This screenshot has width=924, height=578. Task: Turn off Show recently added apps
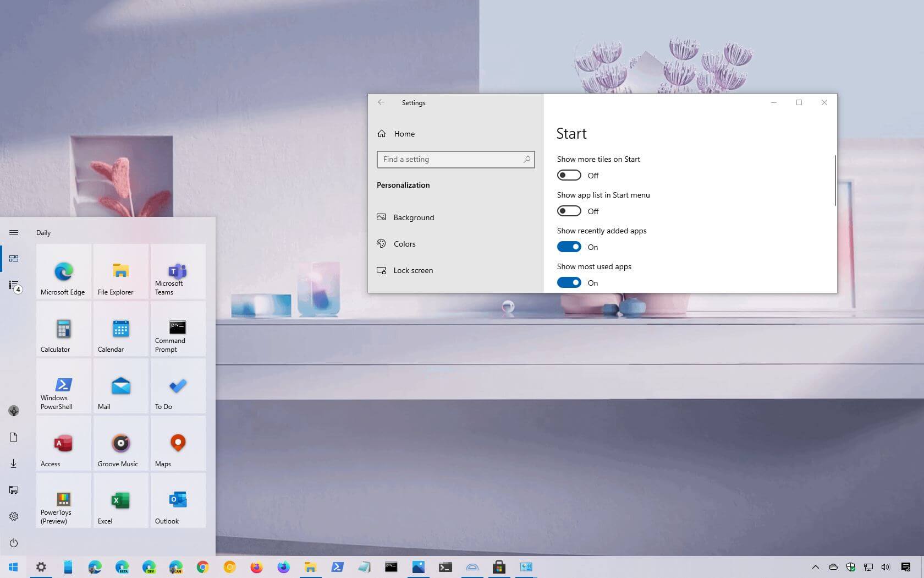tap(569, 247)
